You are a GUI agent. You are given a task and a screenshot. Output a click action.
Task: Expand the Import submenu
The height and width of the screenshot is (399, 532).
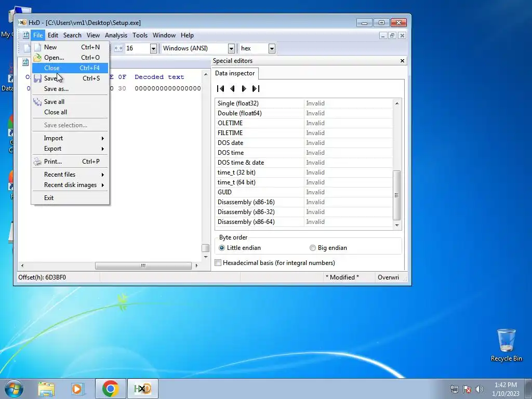point(70,138)
